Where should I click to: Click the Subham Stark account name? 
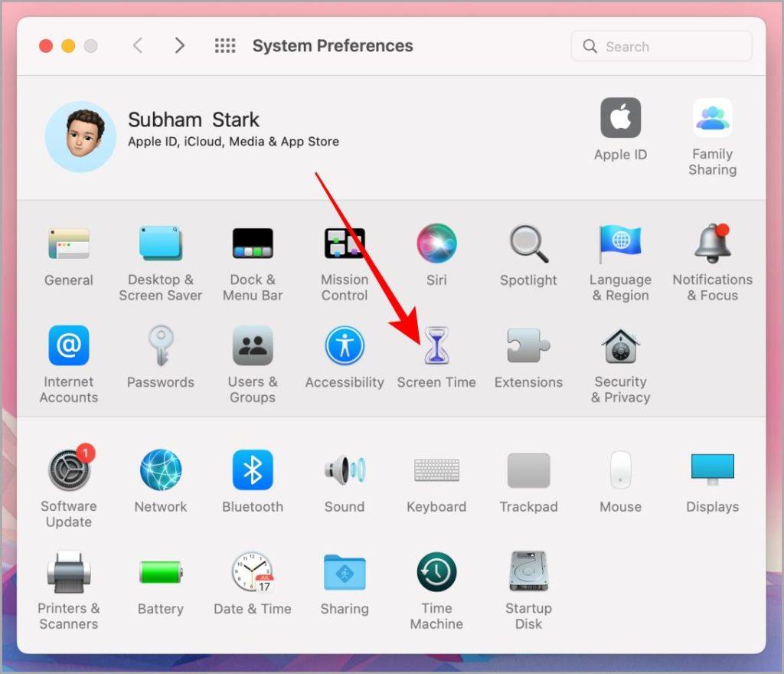click(x=194, y=120)
